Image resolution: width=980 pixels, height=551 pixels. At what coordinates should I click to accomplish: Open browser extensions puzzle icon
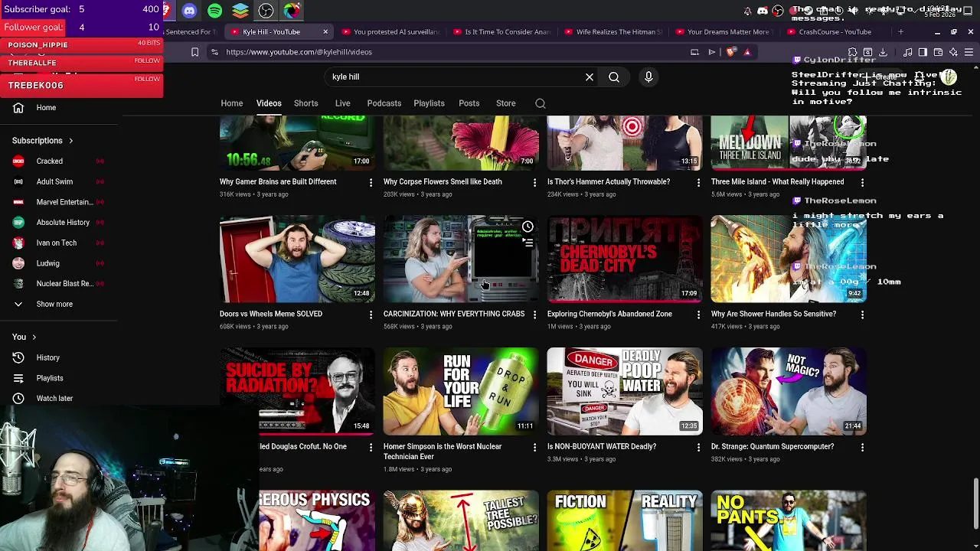852,52
